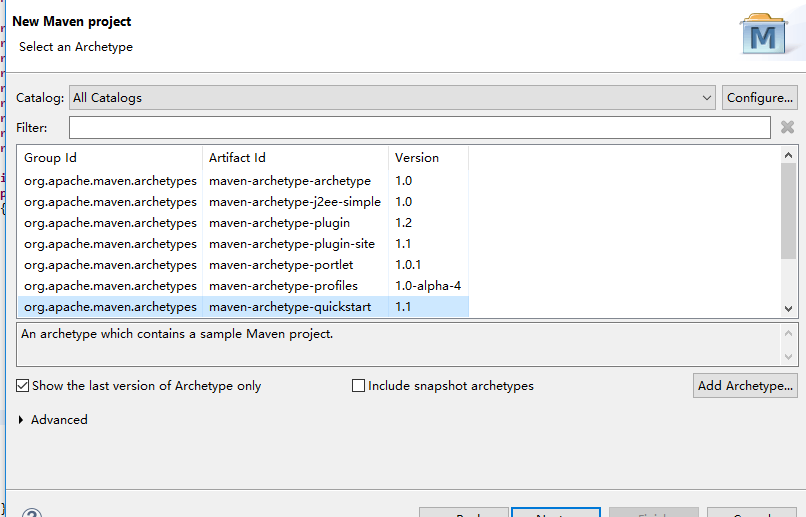Click version 1.0.1 cell

pos(408,265)
